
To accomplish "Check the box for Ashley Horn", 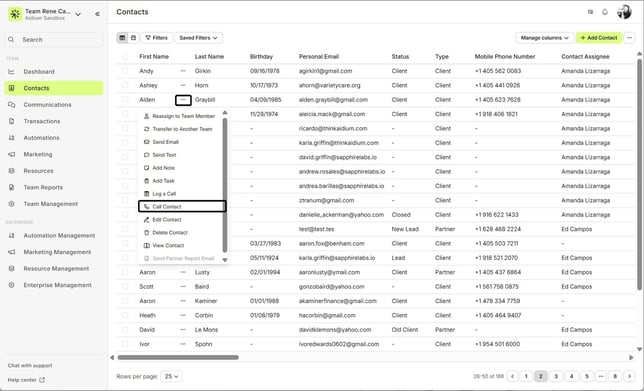I will click(125, 85).
